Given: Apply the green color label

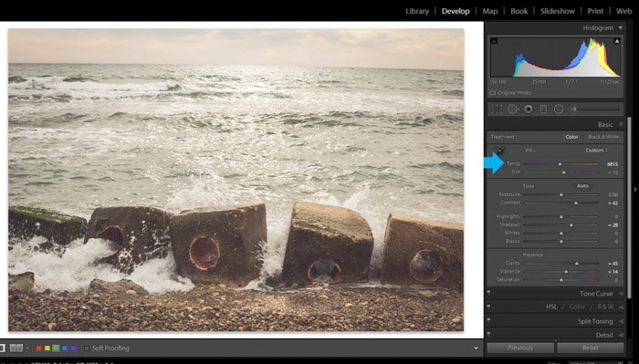Looking at the screenshot, I should [56, 348].
